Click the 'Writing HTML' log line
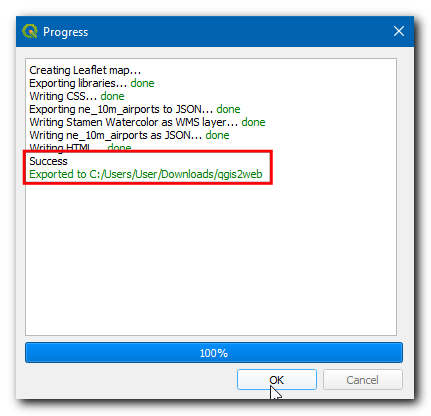The height and width of the screenshot is (416, 431). tap(80, 147)
